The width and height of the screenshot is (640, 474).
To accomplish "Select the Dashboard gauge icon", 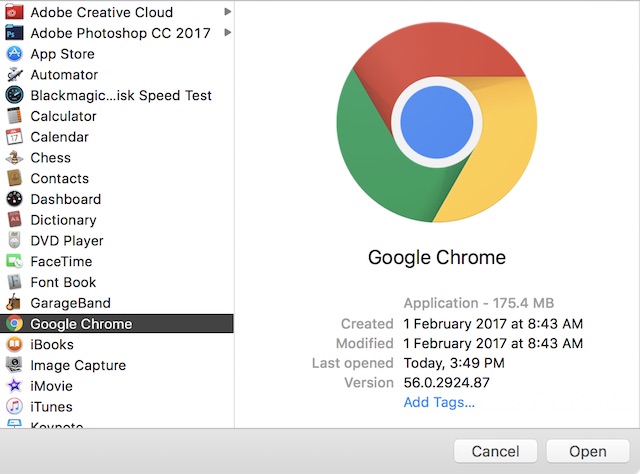I will click(x=14, y=199).
